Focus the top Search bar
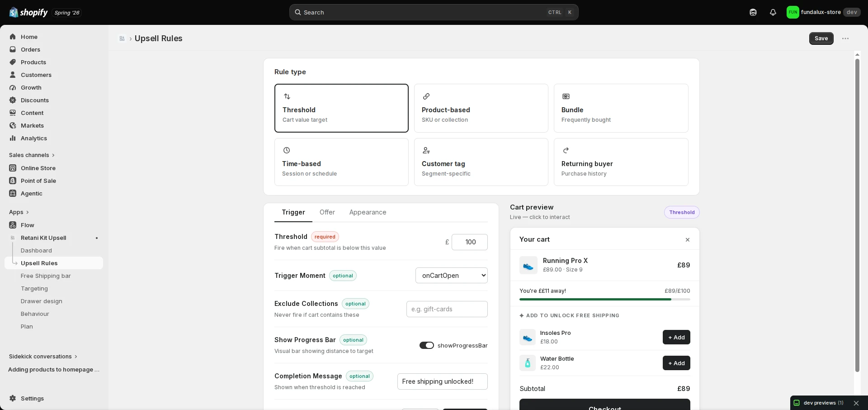 (434, 12)
